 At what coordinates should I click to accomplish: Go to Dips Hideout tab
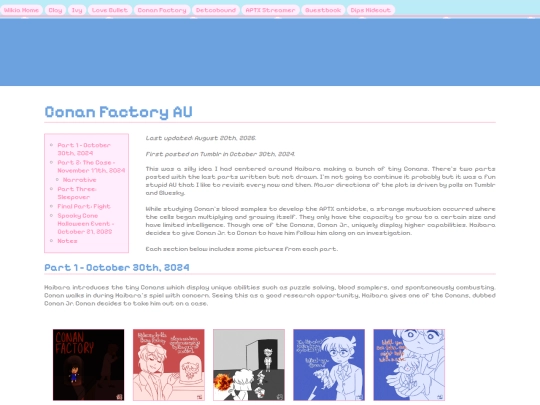[x=371, y=10]
